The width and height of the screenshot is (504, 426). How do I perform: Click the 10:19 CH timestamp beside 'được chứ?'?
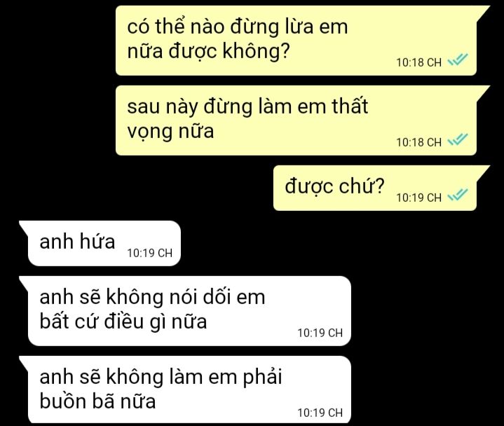coord(418,198)
